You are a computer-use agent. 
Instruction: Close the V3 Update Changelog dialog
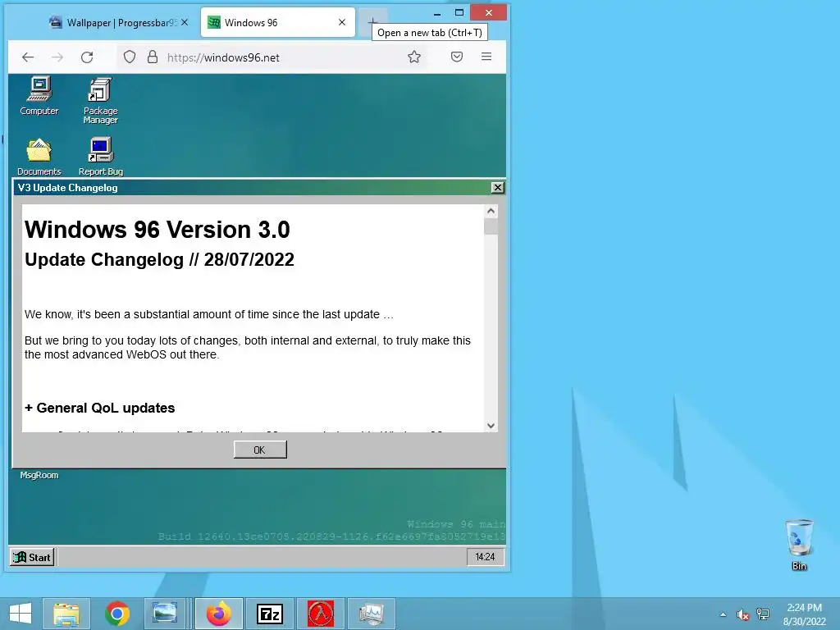(498, 188)
